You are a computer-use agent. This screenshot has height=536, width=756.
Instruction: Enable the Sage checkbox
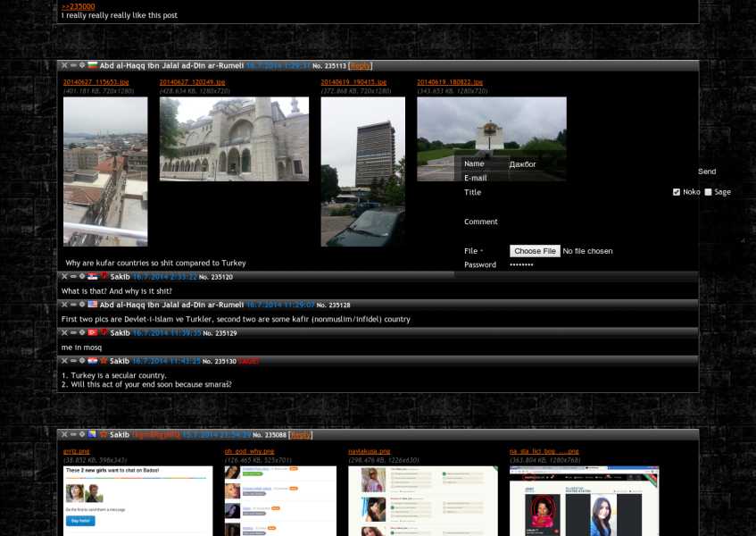tap(708, 192)
